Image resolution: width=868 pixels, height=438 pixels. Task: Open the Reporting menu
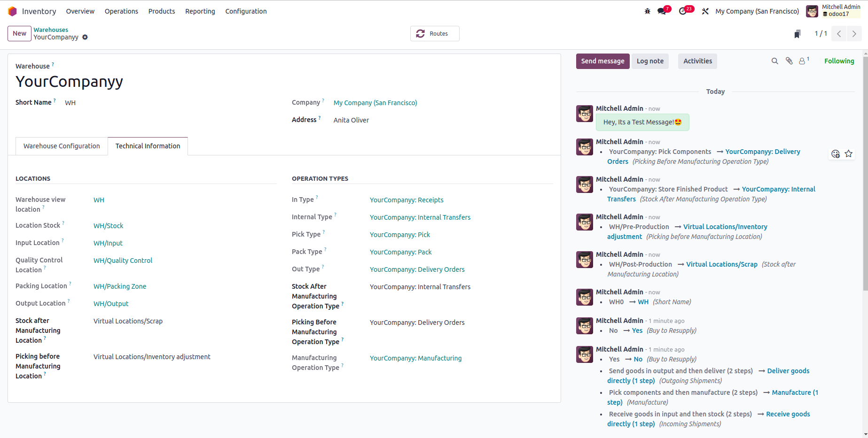tap(200, 11)
